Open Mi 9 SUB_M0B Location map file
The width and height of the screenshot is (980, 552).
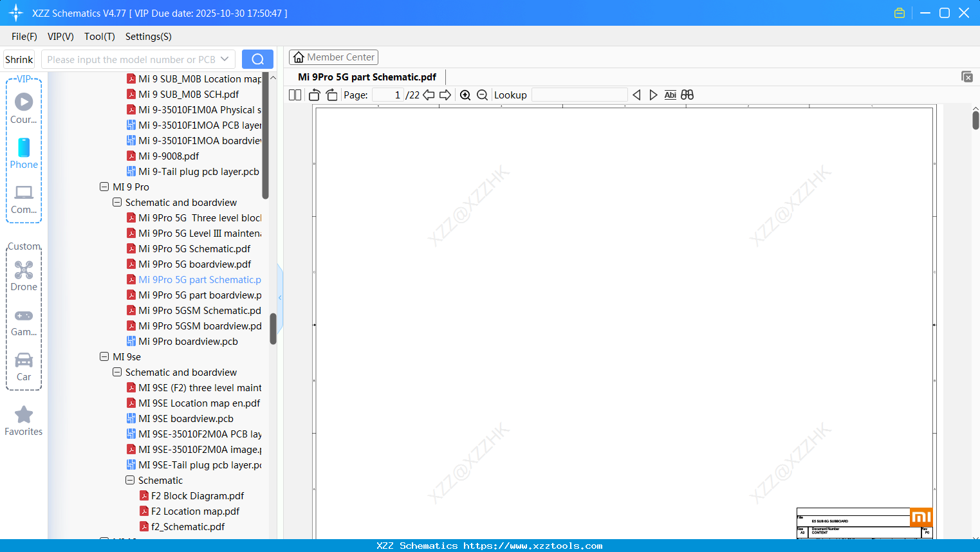(x=194, y=79)
